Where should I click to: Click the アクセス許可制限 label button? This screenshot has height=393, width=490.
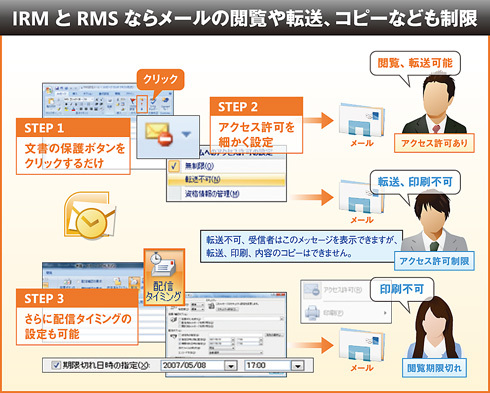pyautogui.click(x=434, y=261)
